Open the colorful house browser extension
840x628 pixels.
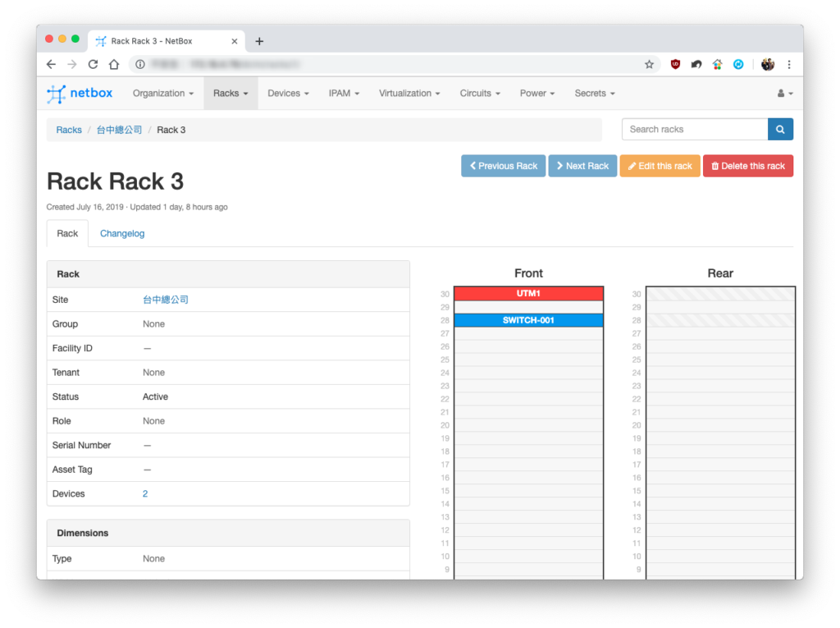(x=717, y=64)
